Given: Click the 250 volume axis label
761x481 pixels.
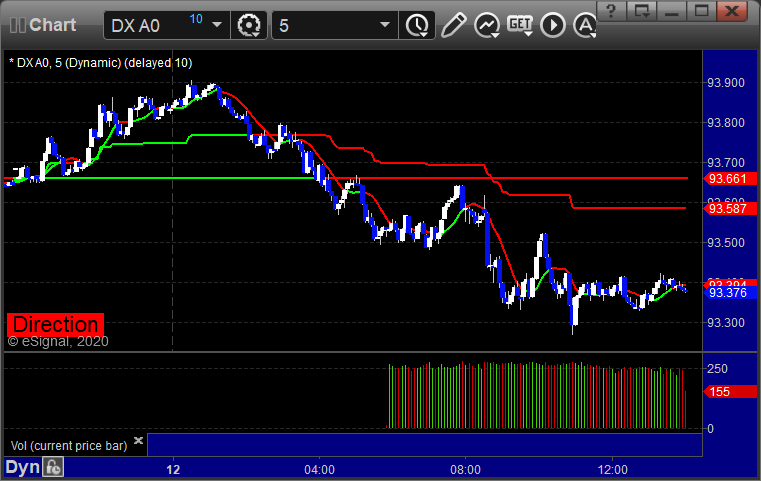Looking at the screenshot, I should coord(717,368).
